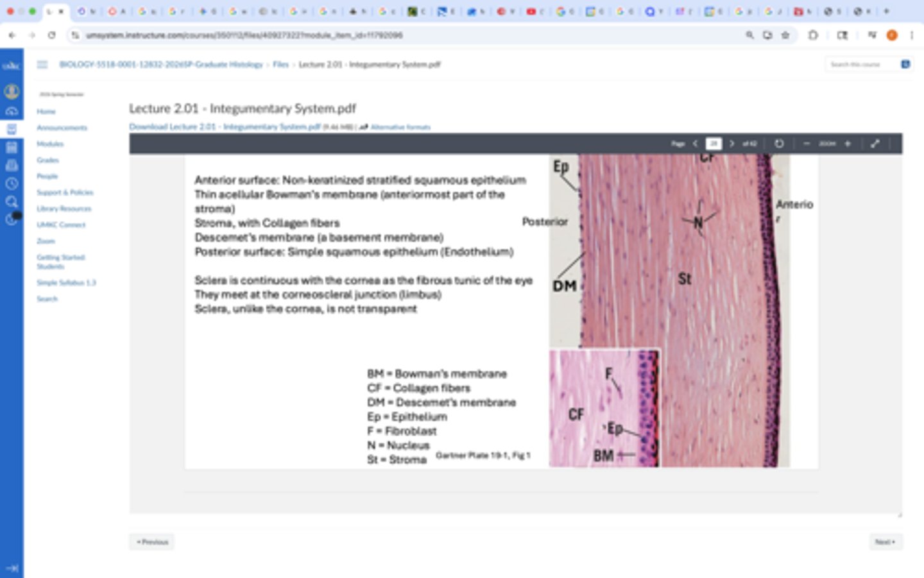924x578 pixels.
Task: Click the Search this course field
Action: pyautogui.click(x=862, y=64)
